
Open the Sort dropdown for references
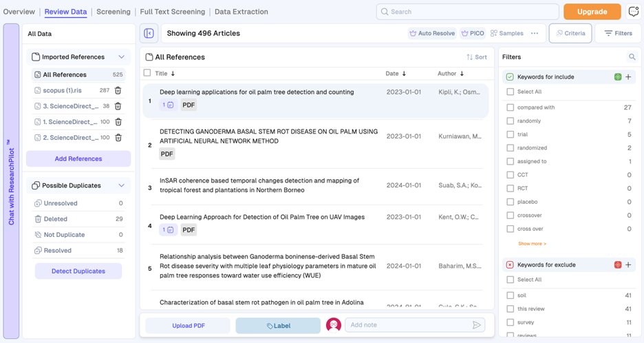[476, 57]
